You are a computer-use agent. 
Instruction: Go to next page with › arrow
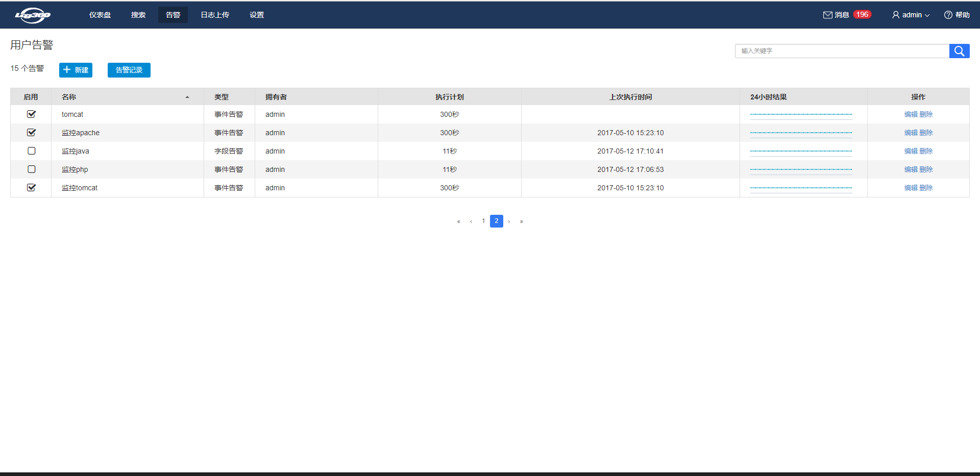[x=509, y=221]
